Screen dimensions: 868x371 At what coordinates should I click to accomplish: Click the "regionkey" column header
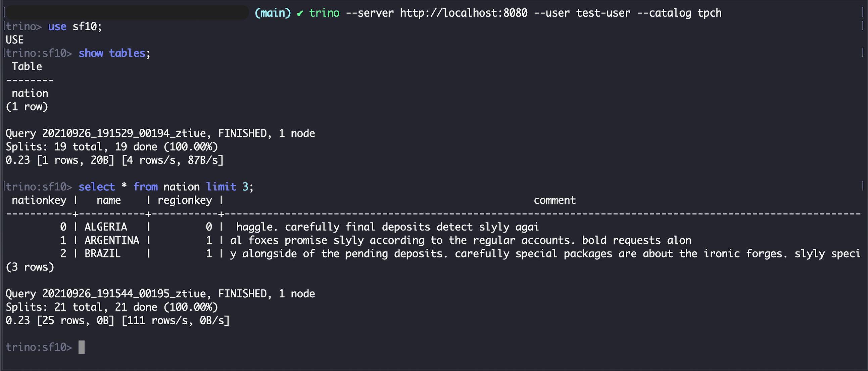click(x=185, y=200)
